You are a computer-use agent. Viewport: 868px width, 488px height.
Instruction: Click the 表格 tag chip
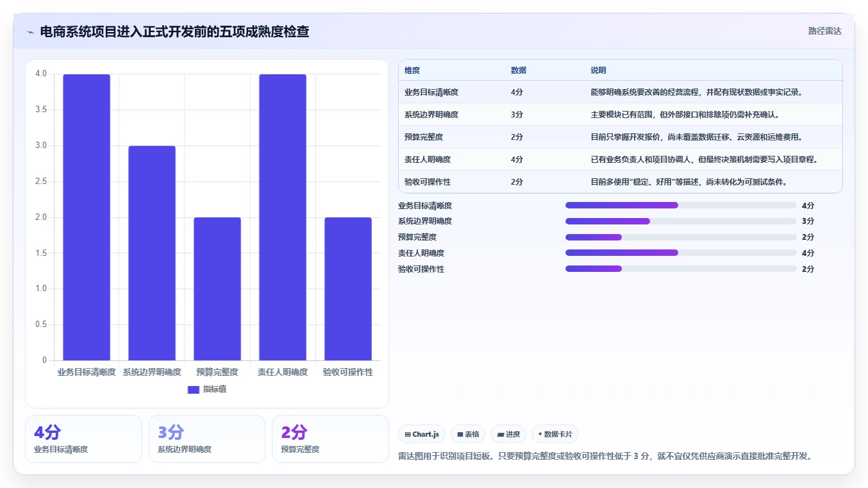coord(468,434)
